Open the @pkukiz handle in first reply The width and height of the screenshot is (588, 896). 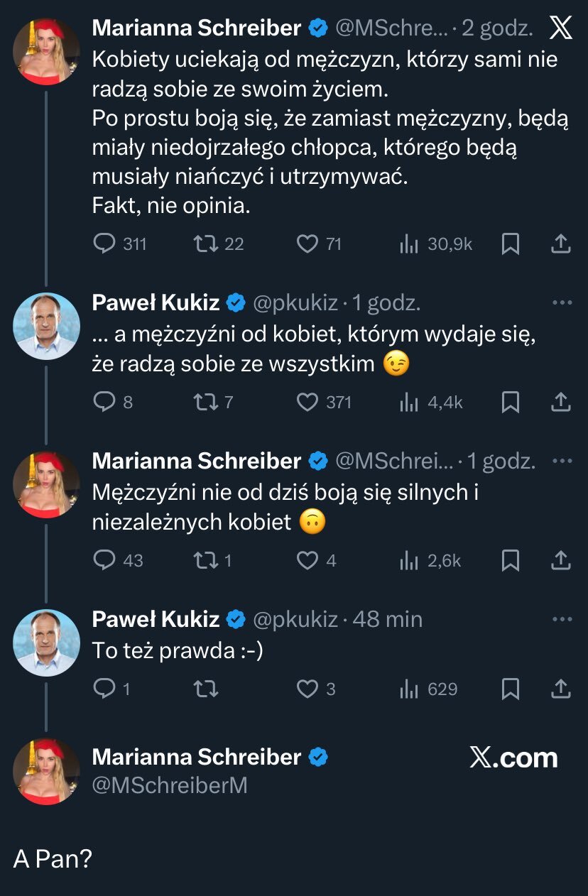point(295,304)
